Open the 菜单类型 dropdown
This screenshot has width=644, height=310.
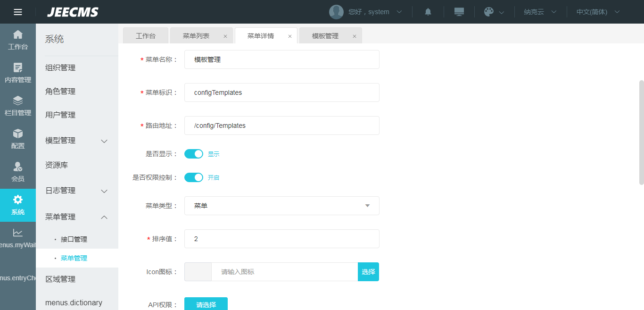click(x=281, y=206)
